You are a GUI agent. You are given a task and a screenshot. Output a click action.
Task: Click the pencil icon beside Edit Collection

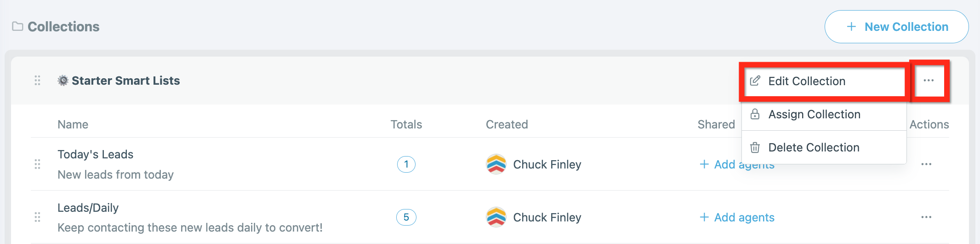coord(755,81)
